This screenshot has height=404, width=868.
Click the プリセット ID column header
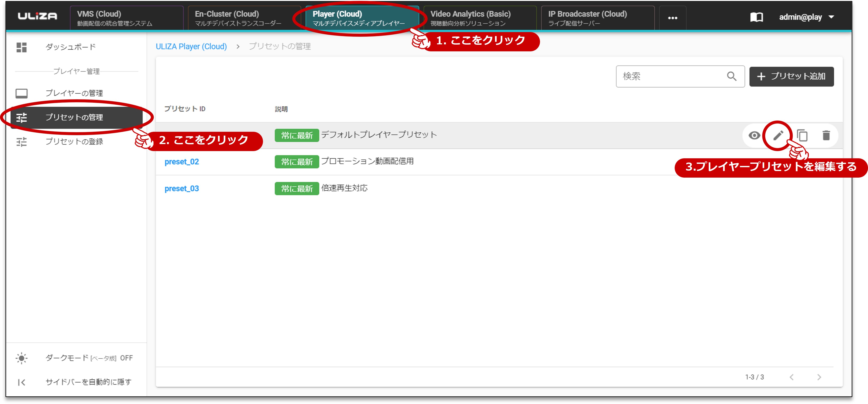pyautogui.click(x=185, y=109)
